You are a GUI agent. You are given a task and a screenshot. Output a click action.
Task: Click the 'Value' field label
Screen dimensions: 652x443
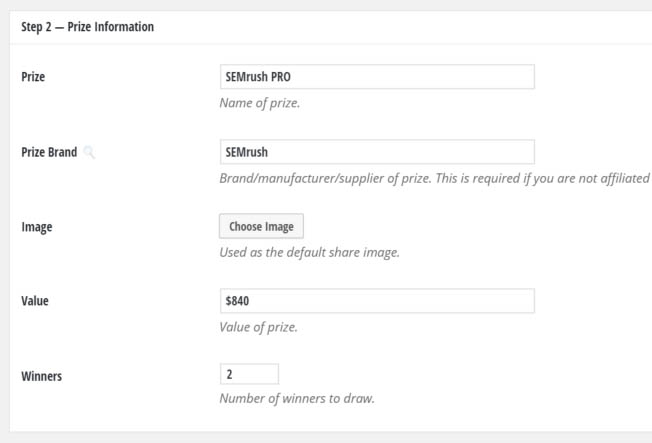click(35, 301)
